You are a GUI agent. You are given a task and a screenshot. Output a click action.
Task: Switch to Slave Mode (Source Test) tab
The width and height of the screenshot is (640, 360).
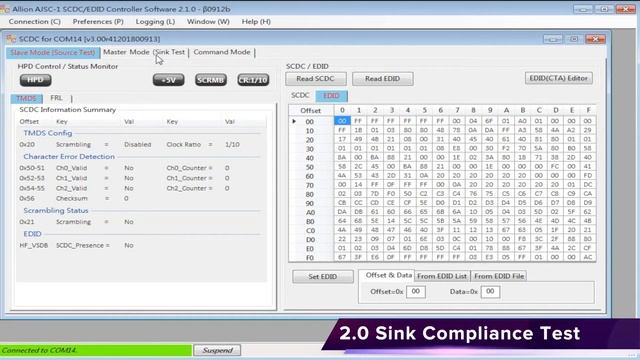53,53
